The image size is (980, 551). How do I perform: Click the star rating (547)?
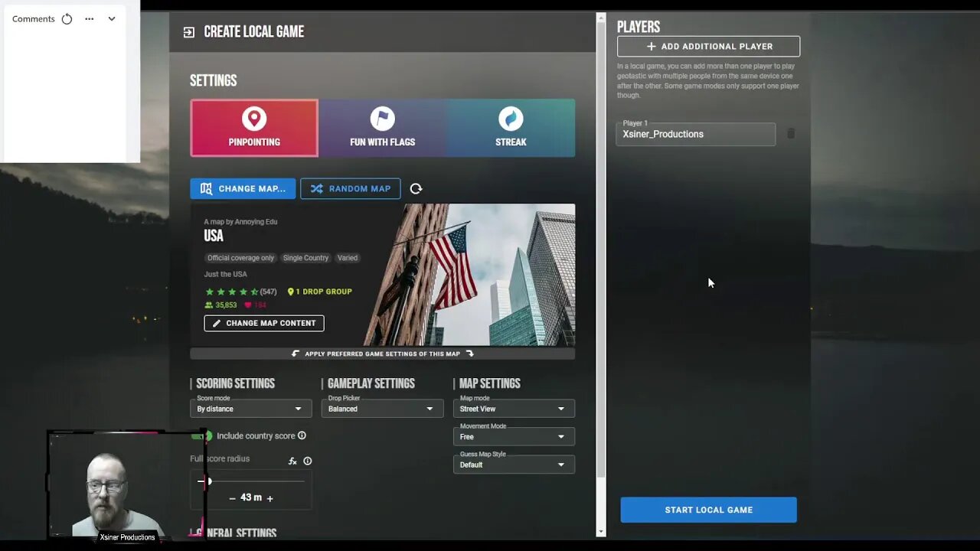pos(240,292)
